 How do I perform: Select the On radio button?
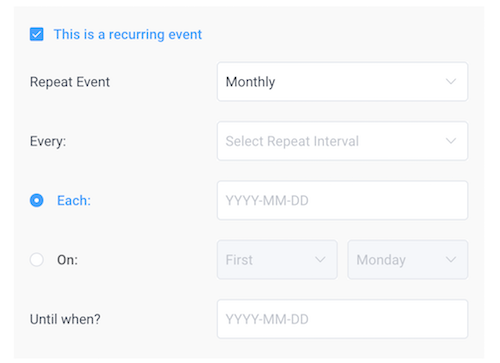click(x=37, y=260)
